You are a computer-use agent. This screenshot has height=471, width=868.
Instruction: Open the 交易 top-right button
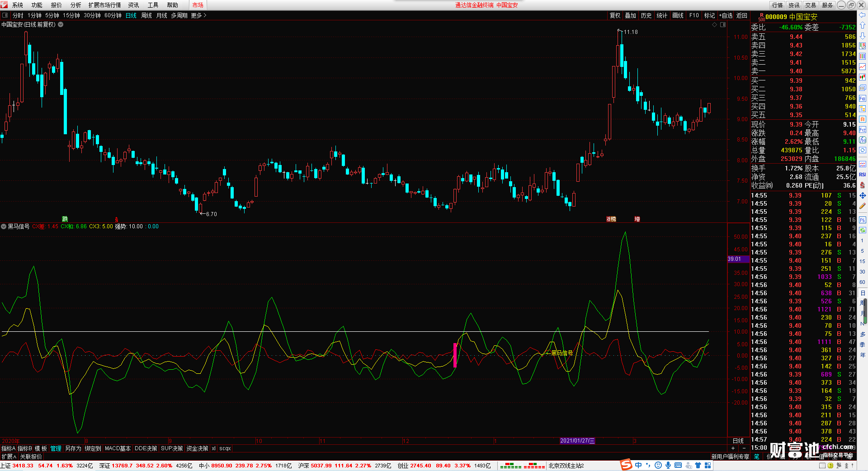click(x=811, y=5)
